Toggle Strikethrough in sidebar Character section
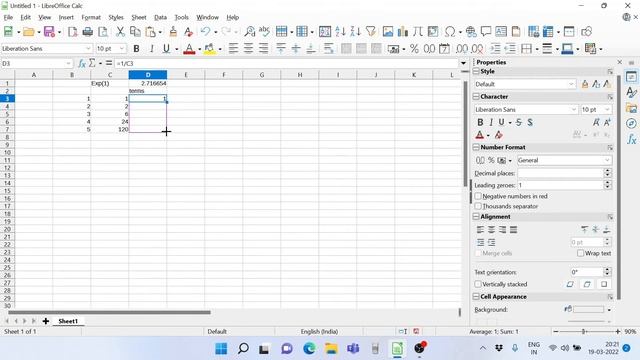 click(519, 122)
